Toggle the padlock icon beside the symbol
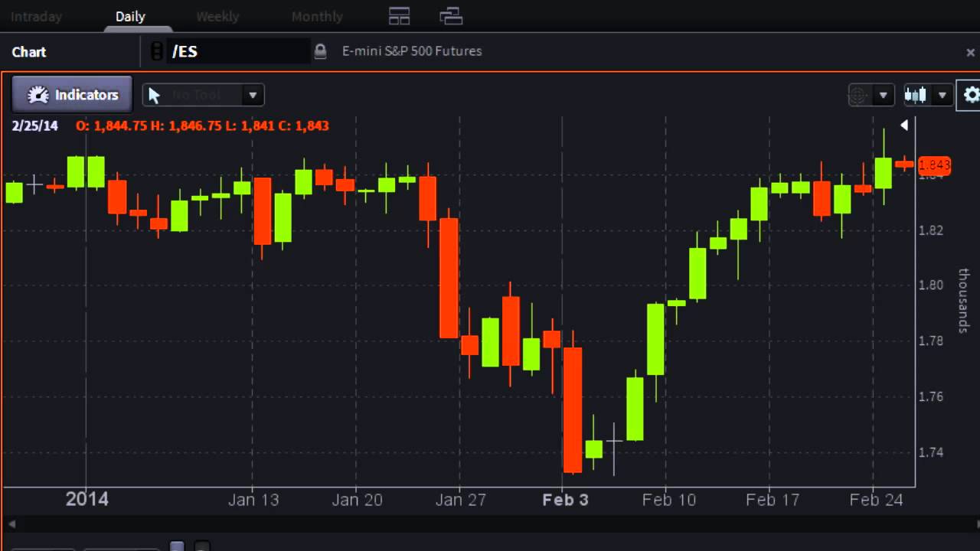This screenshot has height=551, width=980. coord(320,51)
